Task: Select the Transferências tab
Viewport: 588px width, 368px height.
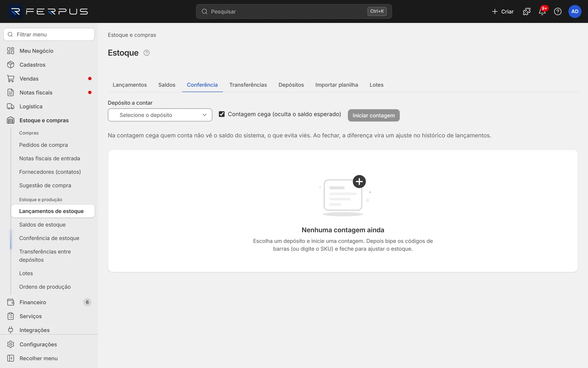Action: [x=248, y=85]
